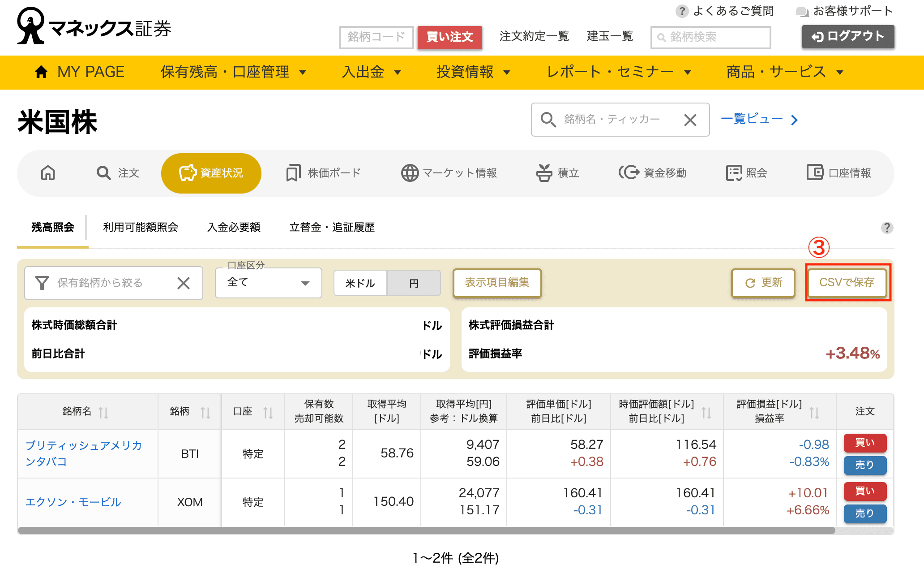Screen dimensions: 924x569
Task: Open the よくあるご質問 help icon
Action: (681, 11)
